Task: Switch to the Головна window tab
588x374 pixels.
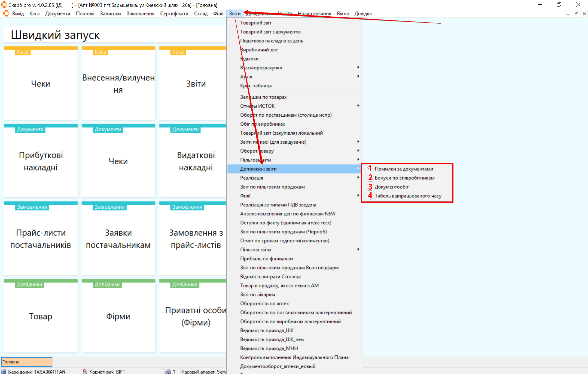Action: pos(27,362)
